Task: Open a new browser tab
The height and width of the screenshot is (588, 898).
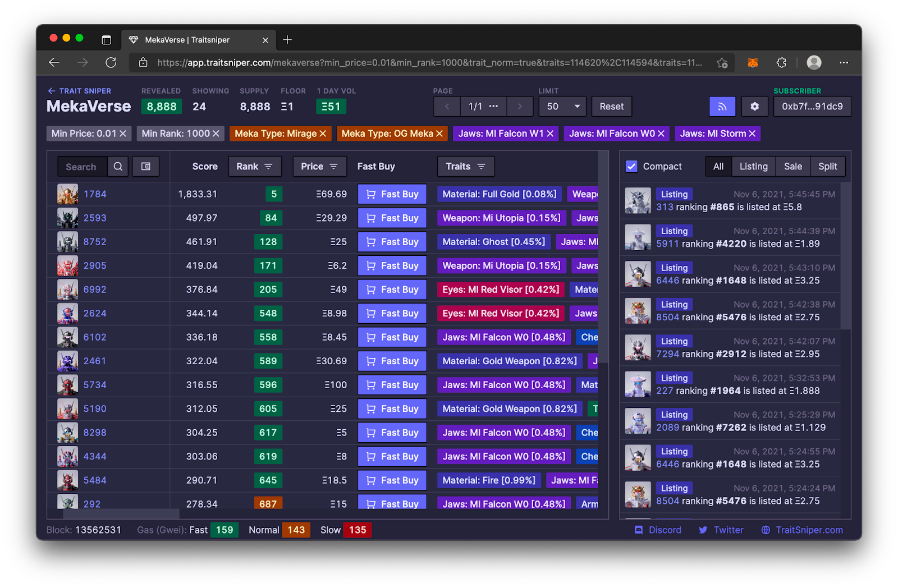Action: click(287, 40)
